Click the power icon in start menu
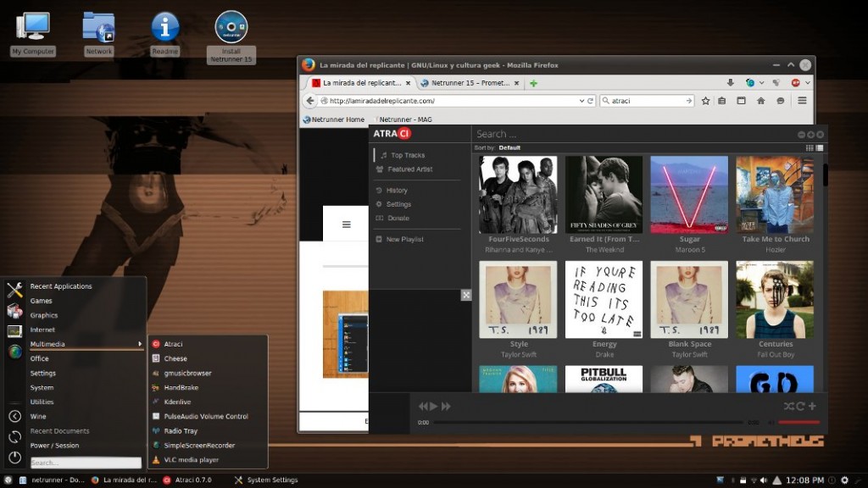Viewport: 868px width, 488px height. coord(15,457)
